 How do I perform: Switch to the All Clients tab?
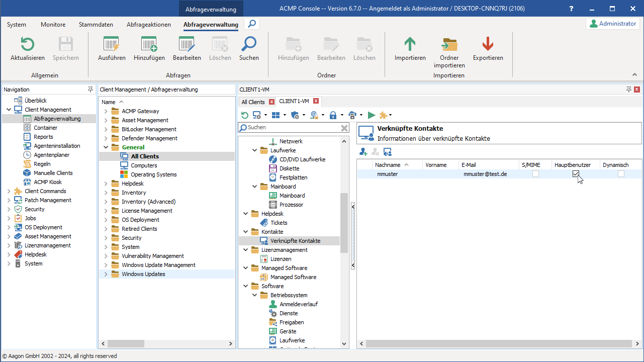(x=253, y=102)
